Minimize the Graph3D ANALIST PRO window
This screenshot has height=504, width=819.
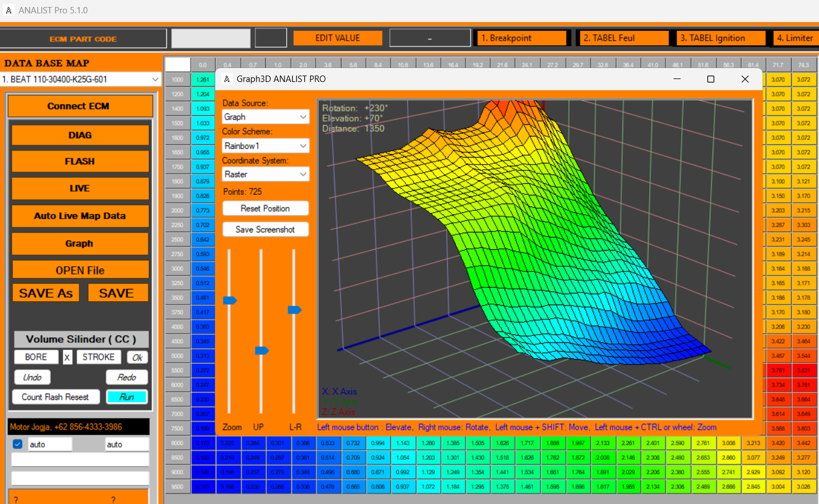(x=677, y=79)
